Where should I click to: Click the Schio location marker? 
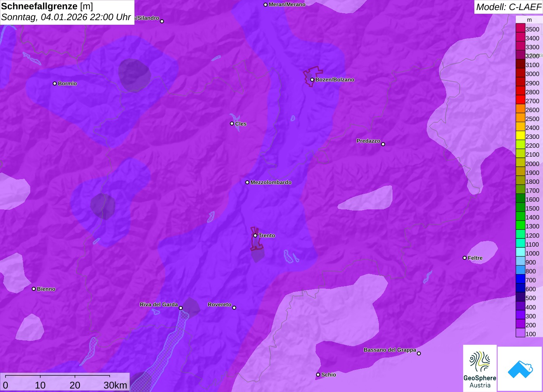318,375
